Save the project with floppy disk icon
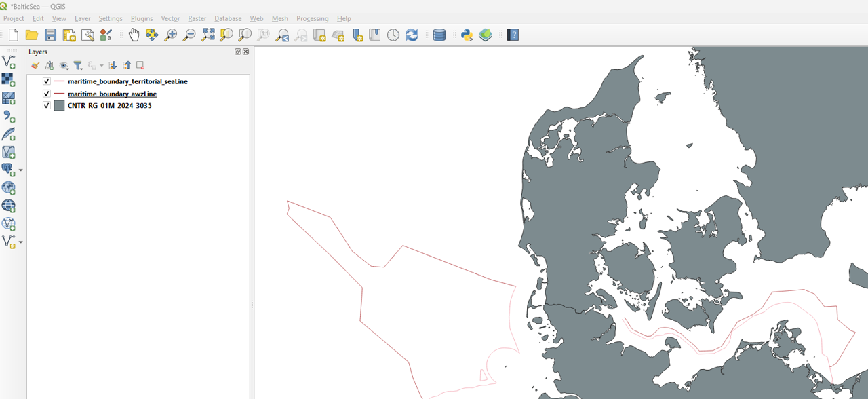This screenshot has width=868, height=399. click(x=50, y=35)
